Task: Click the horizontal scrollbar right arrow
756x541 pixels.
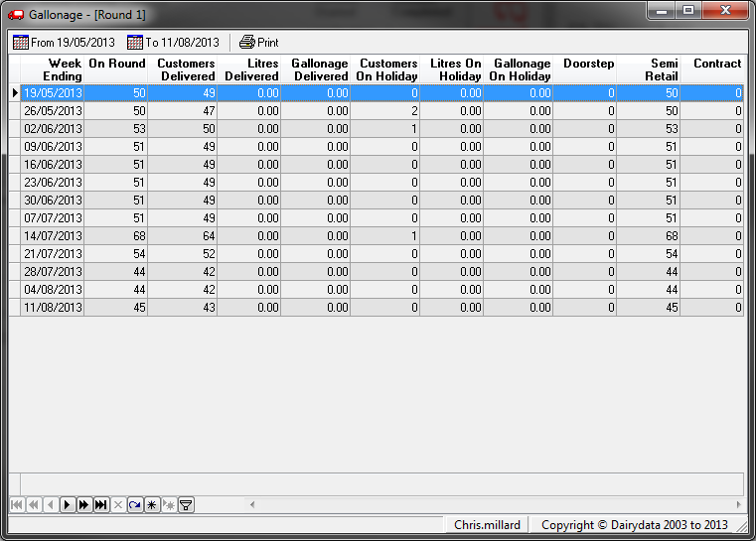Action: (739, 505)
